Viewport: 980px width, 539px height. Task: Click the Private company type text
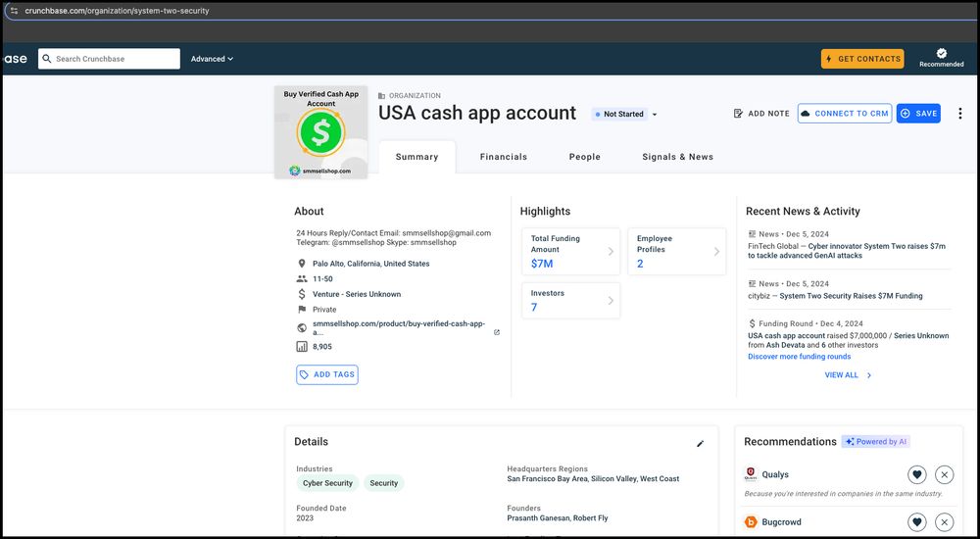click(324, 310)
